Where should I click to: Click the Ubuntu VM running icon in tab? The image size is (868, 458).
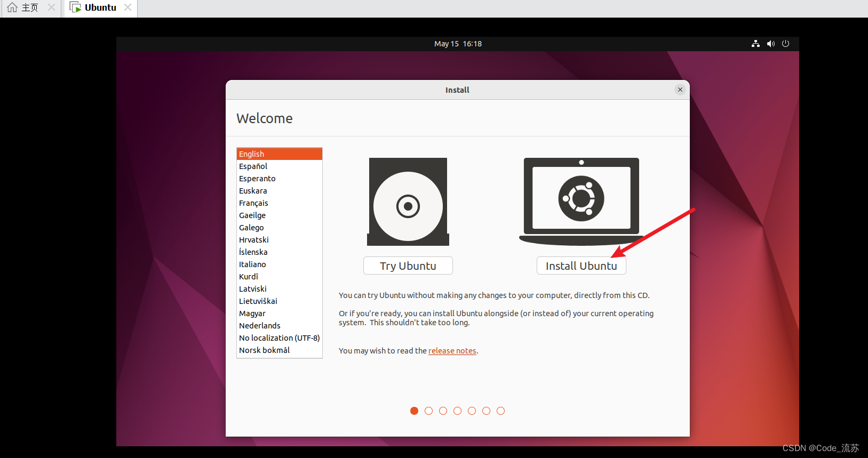coord(75,7)
